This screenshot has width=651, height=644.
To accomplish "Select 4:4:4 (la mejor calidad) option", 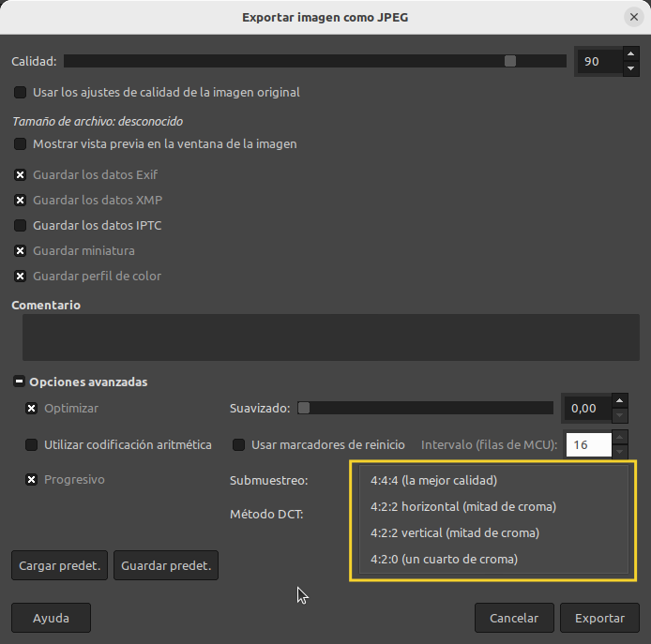I will [x=433, y=480].
